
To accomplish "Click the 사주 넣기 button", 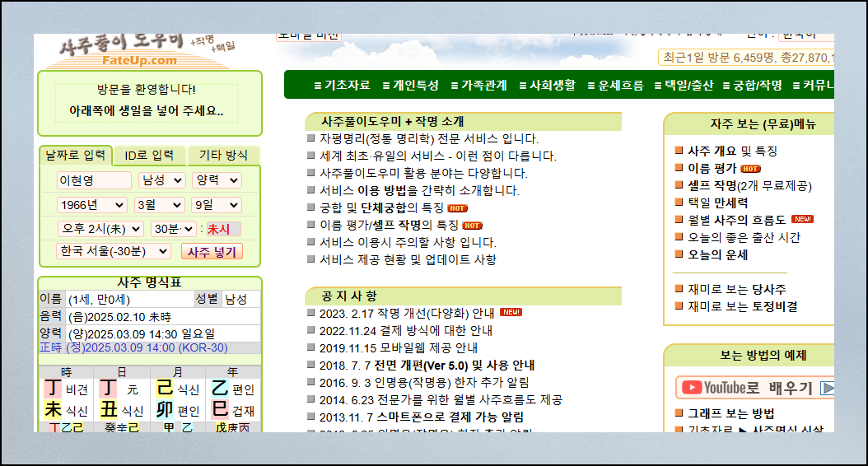I will [212, 252].
